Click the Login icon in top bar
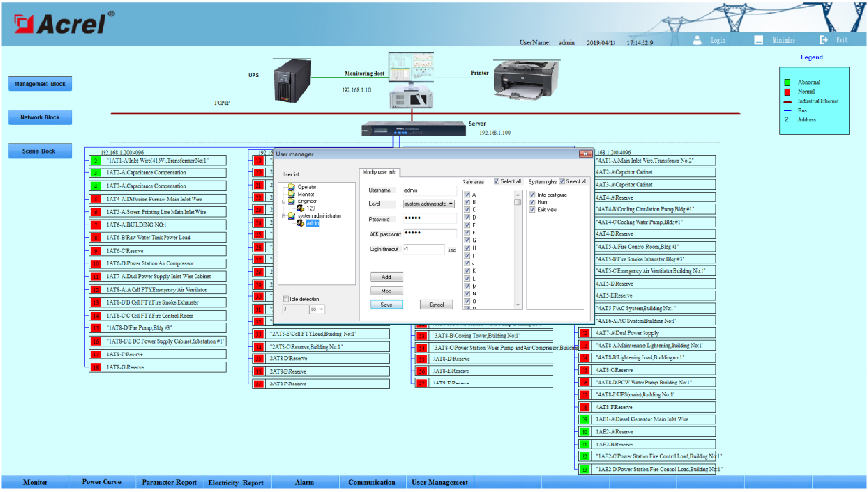The height and width of the screenshot is (492, 868). (x=696, y=40)
